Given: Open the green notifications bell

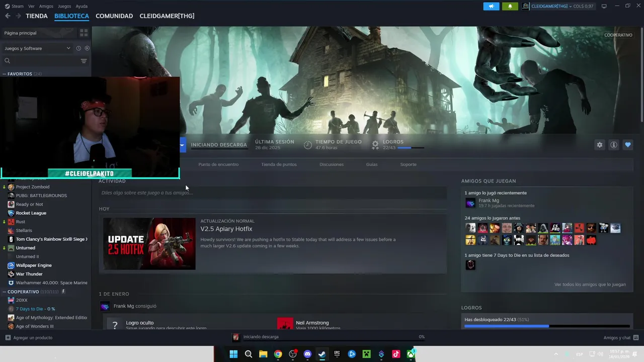Looking at the screenshot, I should pos(510,6).
